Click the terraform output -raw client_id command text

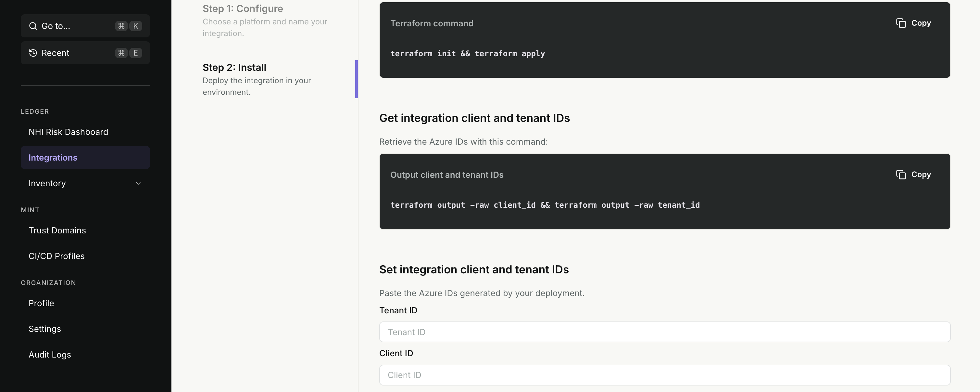tap(545, 205)
